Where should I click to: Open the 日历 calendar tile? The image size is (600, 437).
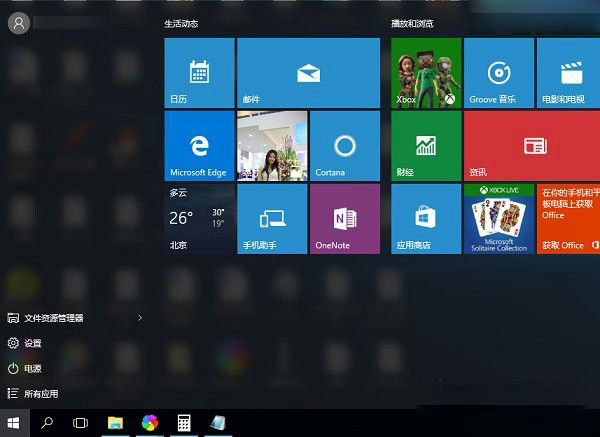pyautogui.click(x=199, y=73)
